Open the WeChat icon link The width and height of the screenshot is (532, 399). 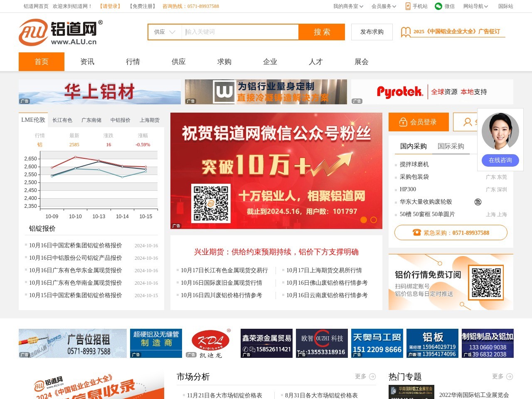[438, 6]
